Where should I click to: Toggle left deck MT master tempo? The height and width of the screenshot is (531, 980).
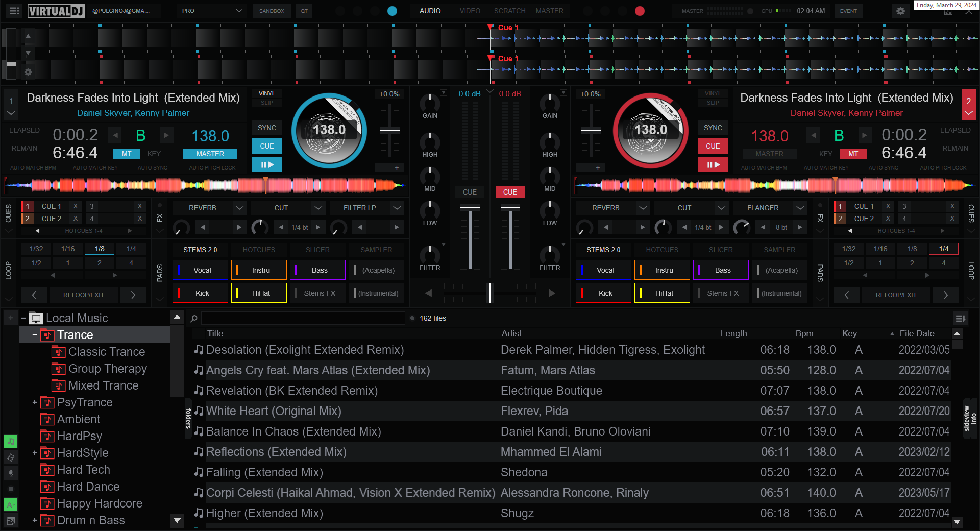coord(127,154)
